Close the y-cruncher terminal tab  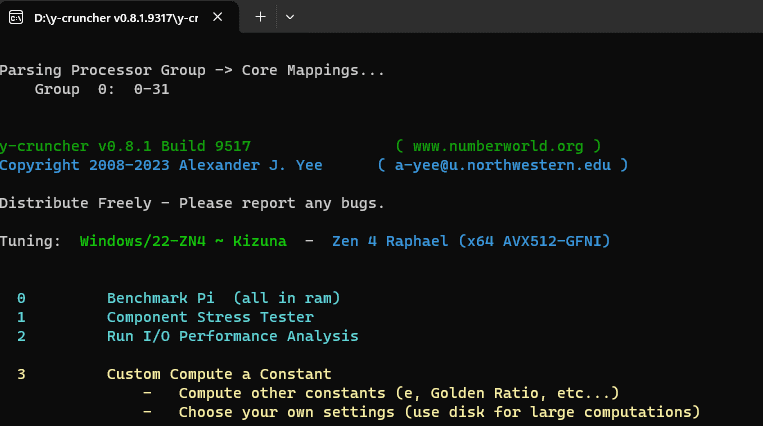[218, 17]
